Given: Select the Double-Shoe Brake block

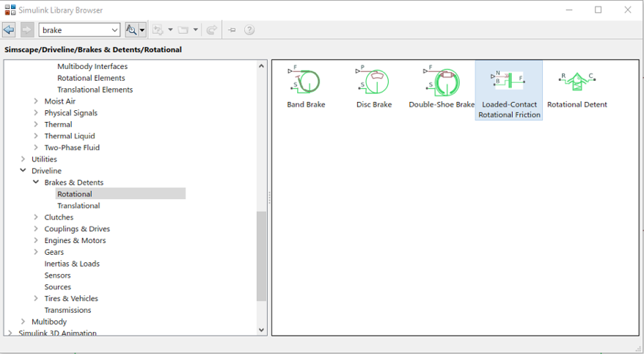Looking at the screenshot, I should 442,88.
